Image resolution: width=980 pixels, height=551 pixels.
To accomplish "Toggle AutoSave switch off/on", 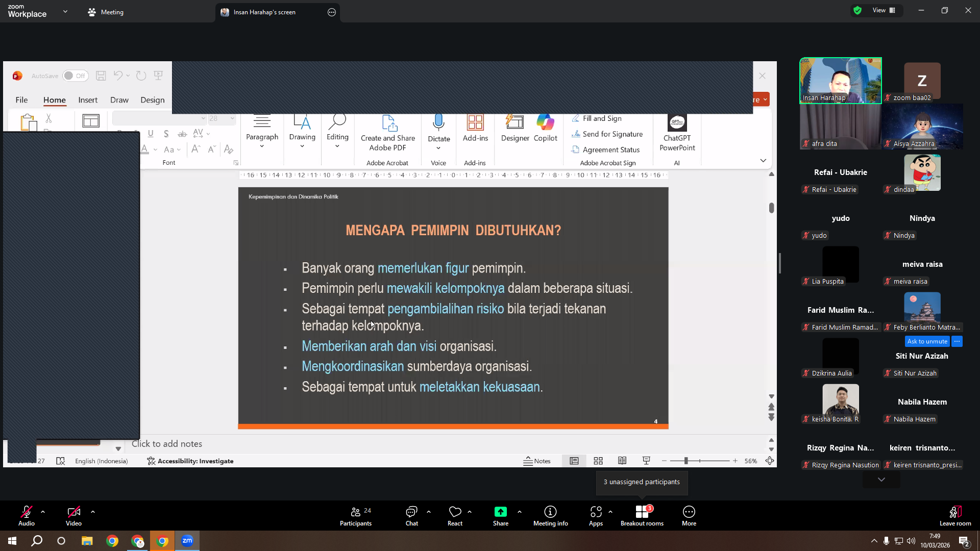I will (75, 76).
